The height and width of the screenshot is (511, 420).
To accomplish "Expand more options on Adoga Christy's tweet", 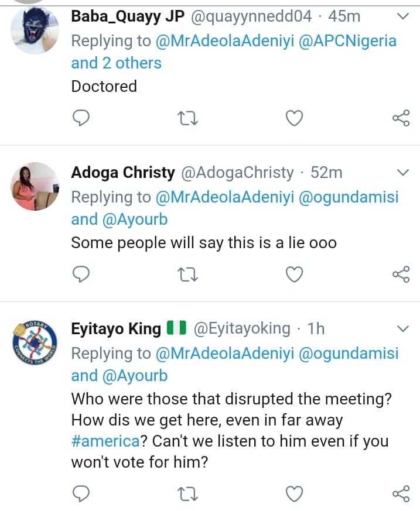I will coord(403,173).
